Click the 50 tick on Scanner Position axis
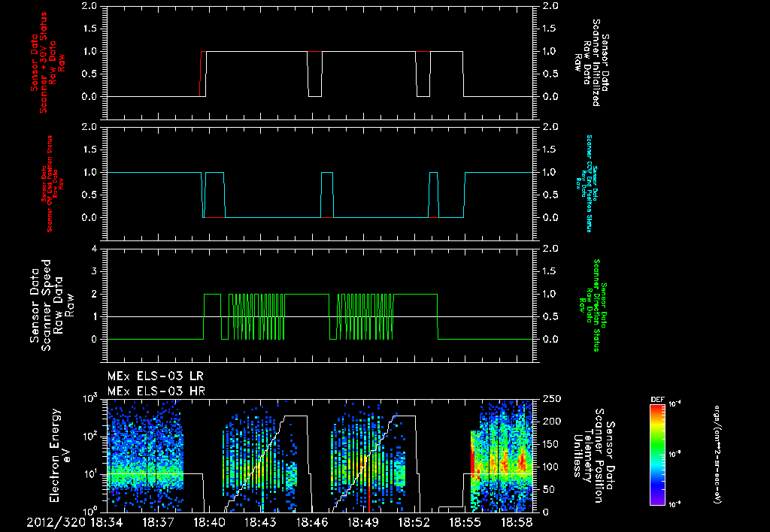 tap(549, 489)
